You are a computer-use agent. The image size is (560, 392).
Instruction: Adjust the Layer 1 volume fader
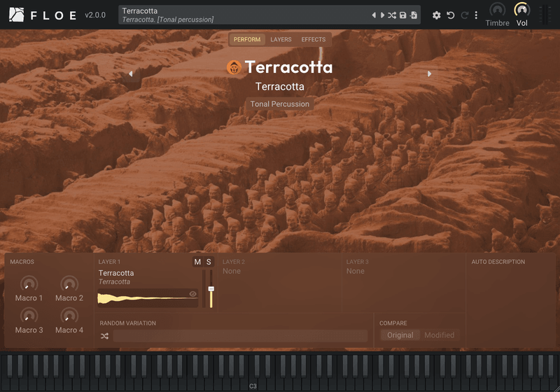211,289
